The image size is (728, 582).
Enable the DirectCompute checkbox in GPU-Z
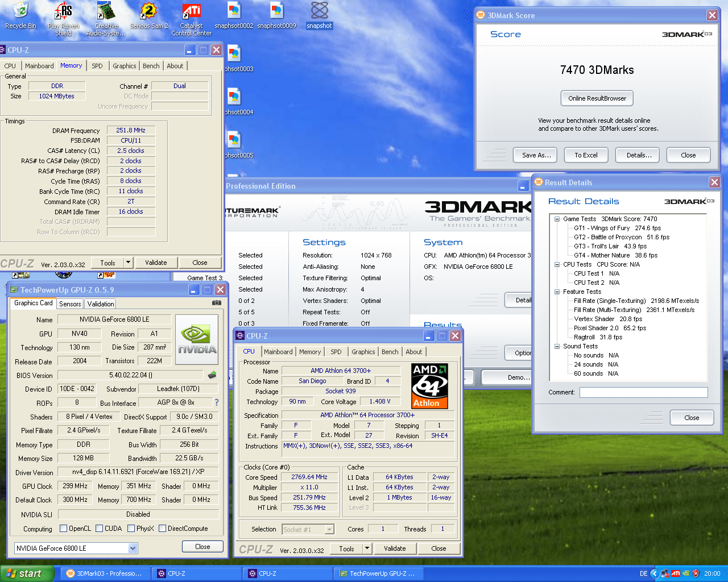tap(162, 529)
